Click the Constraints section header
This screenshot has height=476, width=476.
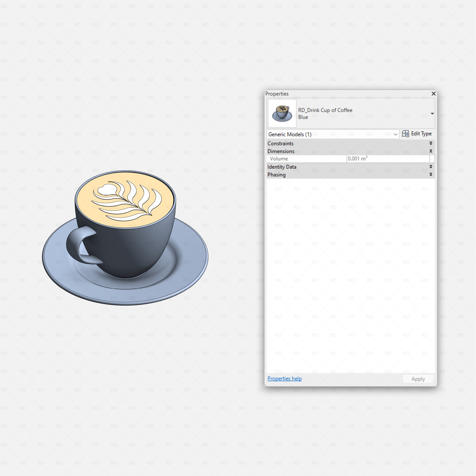(280, 143)
